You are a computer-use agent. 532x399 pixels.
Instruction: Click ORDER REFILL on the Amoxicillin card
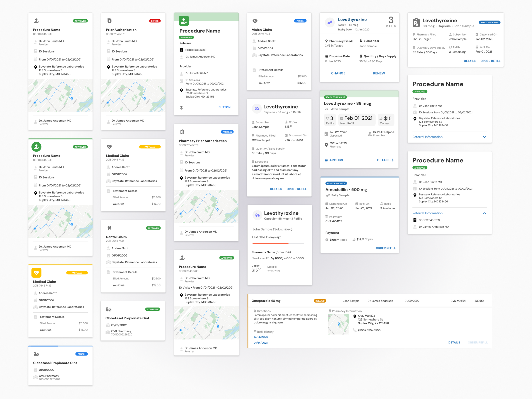point(385,248)
